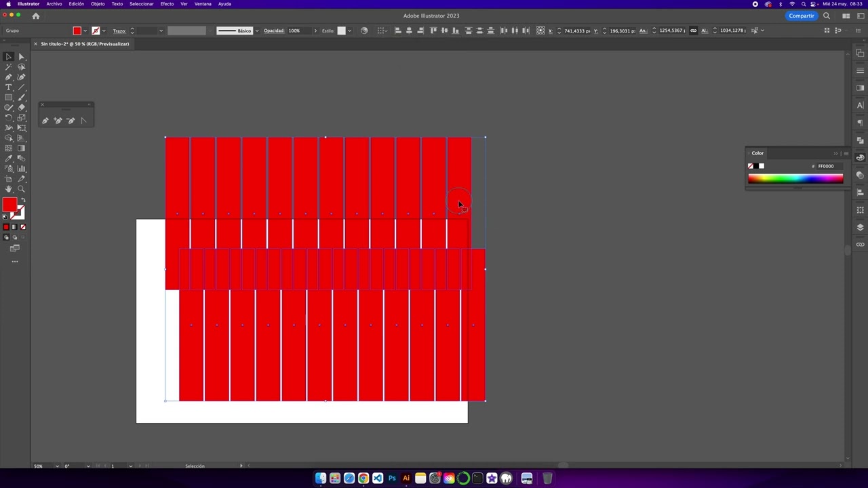Click Add Anchor Point tool in floating panel

(58, 121)
